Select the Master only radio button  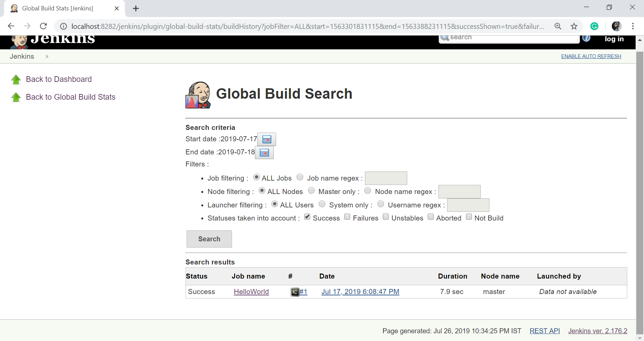tap(311, 191)
